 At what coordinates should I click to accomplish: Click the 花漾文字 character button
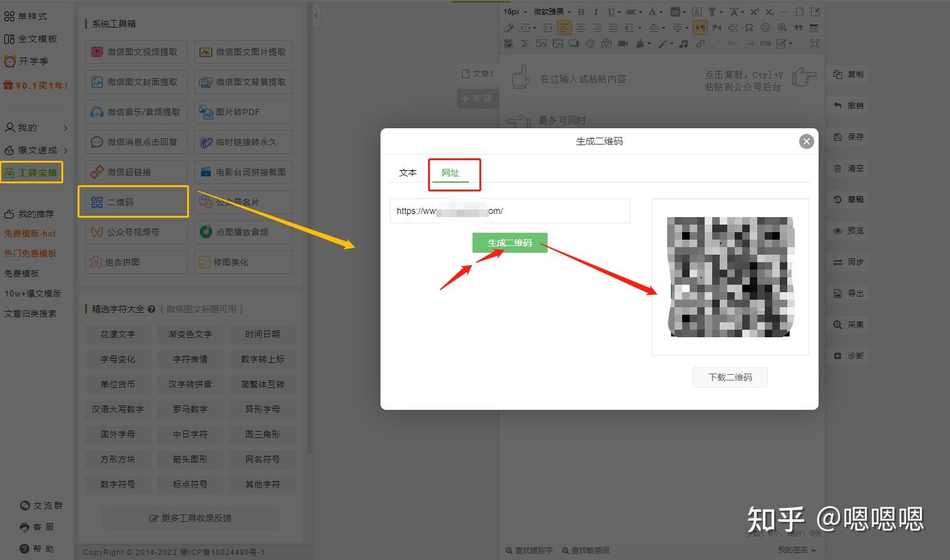click(x=118, y=334)
